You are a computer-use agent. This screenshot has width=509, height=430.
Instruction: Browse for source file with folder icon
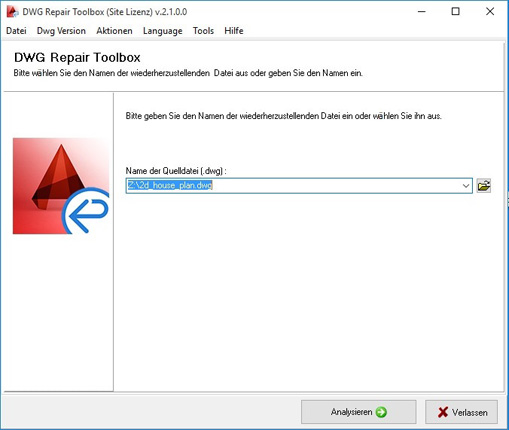(x=484, y=186)
